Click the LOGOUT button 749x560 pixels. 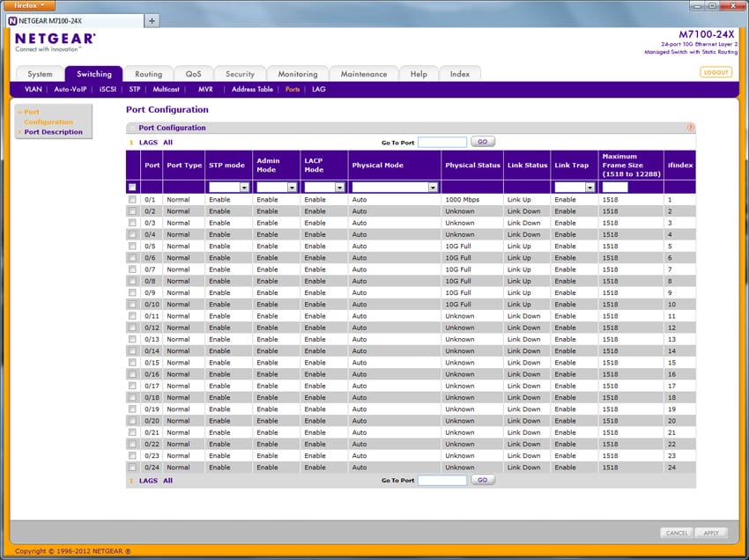point(716,72)
